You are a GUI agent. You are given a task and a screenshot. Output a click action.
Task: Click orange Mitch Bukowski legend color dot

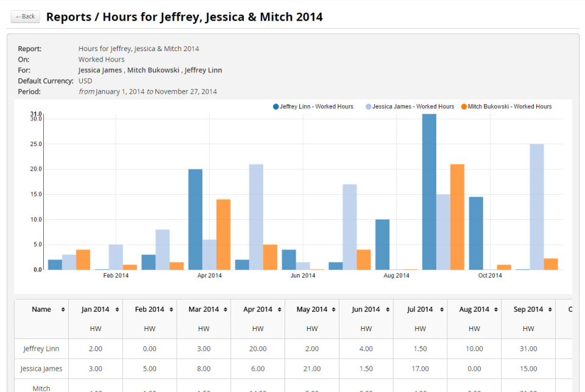(464, 107)
